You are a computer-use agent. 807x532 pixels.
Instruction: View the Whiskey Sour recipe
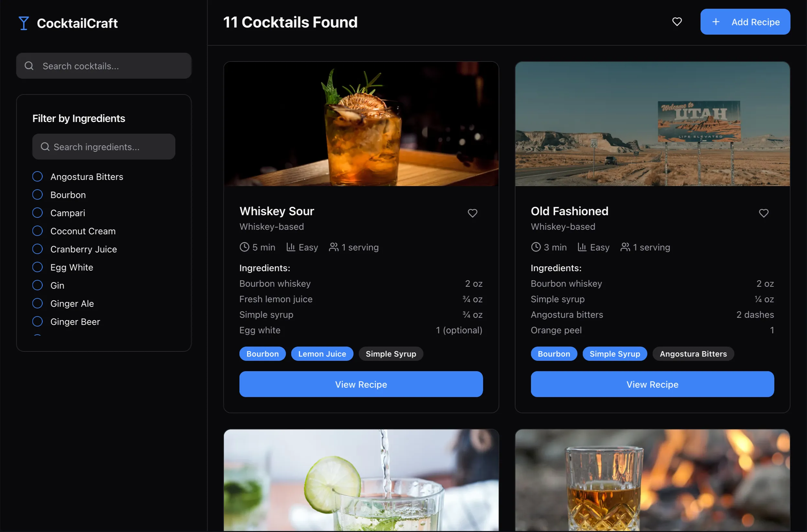pos(361,384)
